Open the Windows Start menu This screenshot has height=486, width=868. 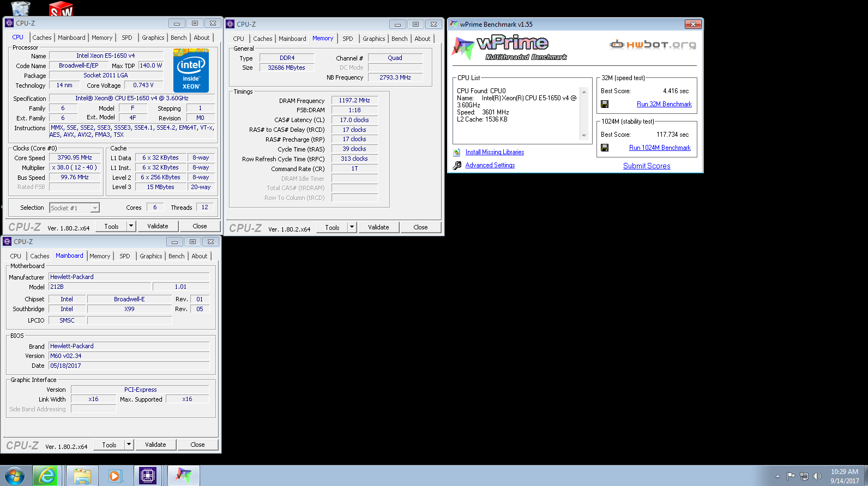(x=14, y=476)
